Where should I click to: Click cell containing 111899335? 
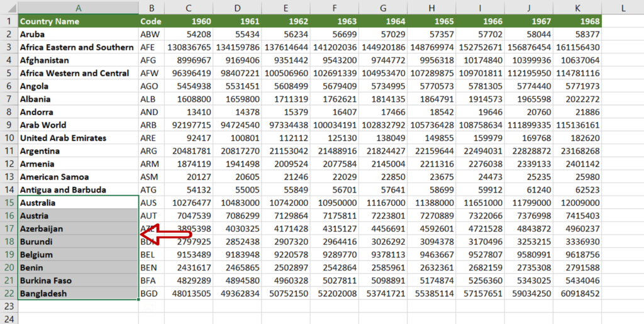tap(529, 125)
